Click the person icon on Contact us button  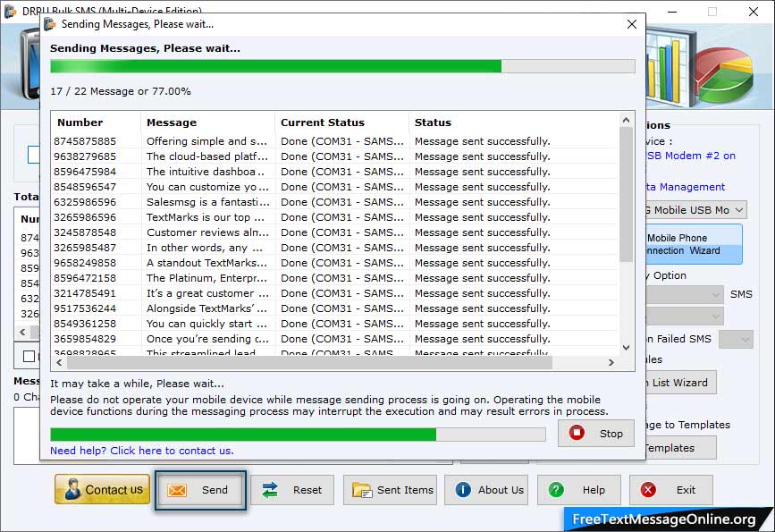click(x=72, y=489)
